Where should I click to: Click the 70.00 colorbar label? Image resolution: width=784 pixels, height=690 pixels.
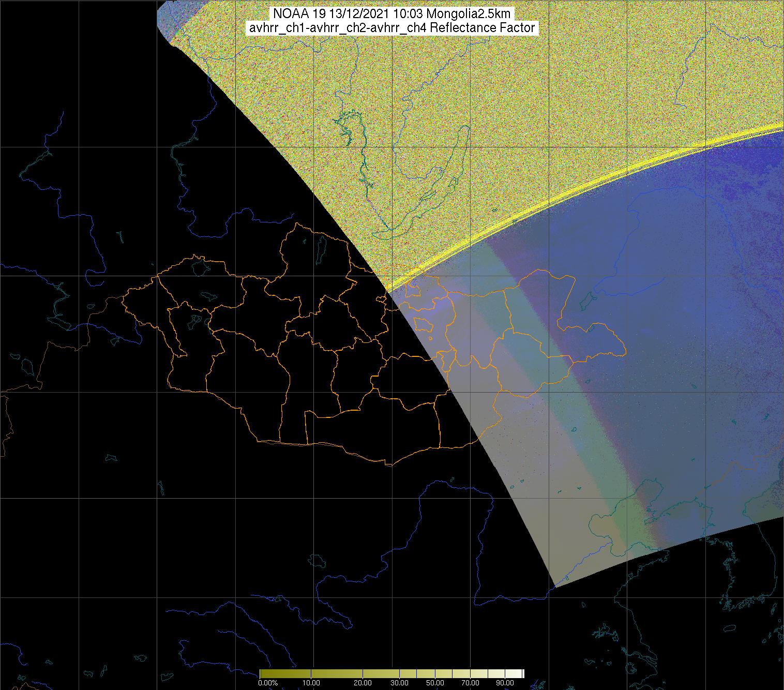tap(470, 683)
